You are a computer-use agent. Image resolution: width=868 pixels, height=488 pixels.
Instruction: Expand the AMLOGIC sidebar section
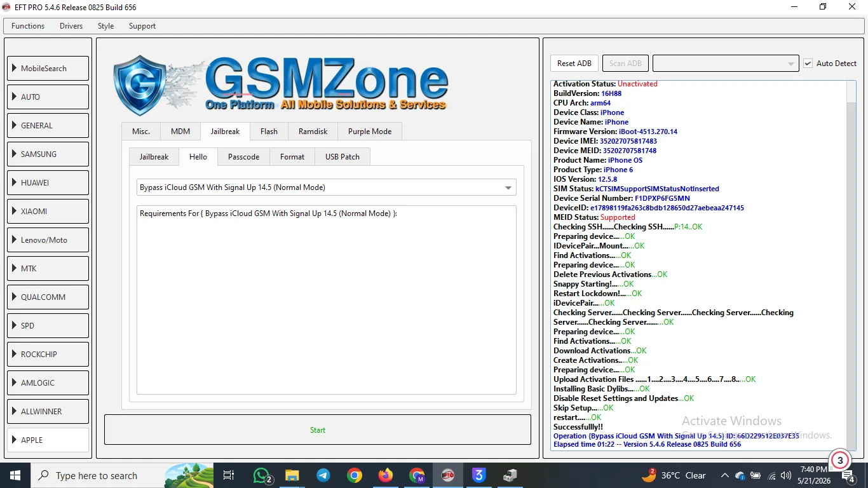[x=48, y=383]
